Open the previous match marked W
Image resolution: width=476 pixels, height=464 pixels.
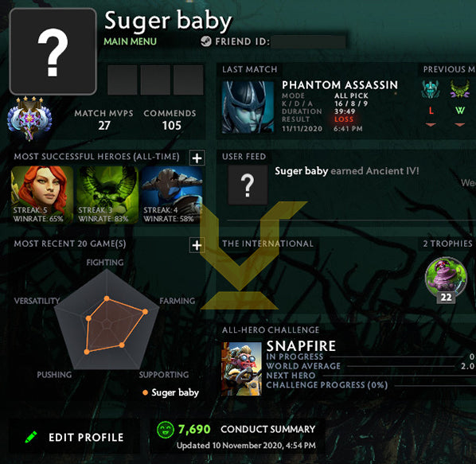(x=460, y=103)
